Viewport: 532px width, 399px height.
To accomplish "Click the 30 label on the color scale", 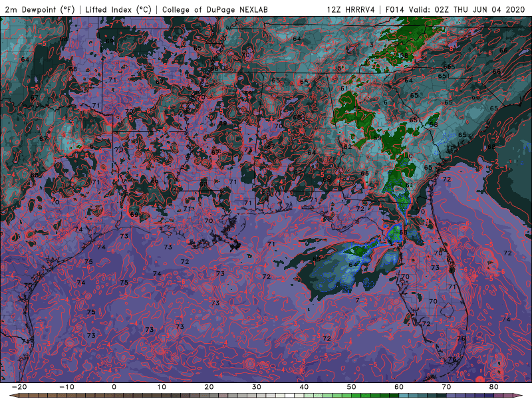I will [x=257, y=387].
